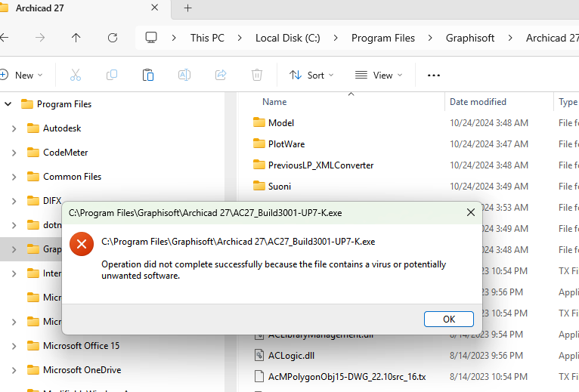Viewport: 579px width, 392px height.
Task: Expand the Microsoft Office 15 tree node
Action: pyautogui.click(x=14, y=346)
